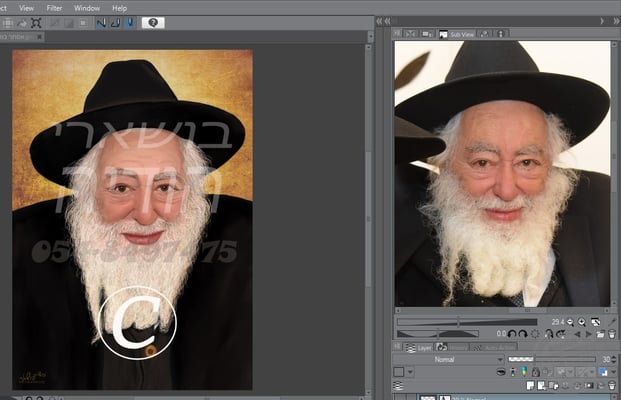621x400 pixels.
Task: Rotate Sub View image right
Action: (x=523, y=334)
